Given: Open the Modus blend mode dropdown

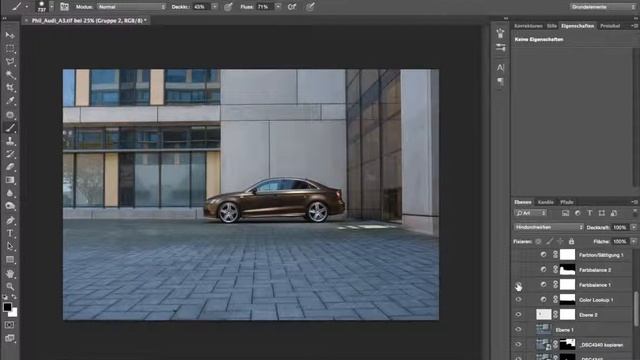Looking at the screenshot, I should (x=131, y=7).
